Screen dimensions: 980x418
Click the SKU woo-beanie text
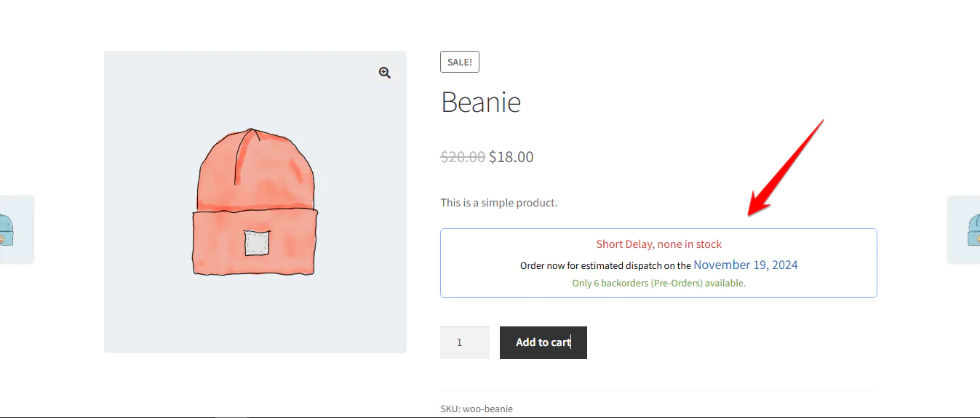point(477,409)
